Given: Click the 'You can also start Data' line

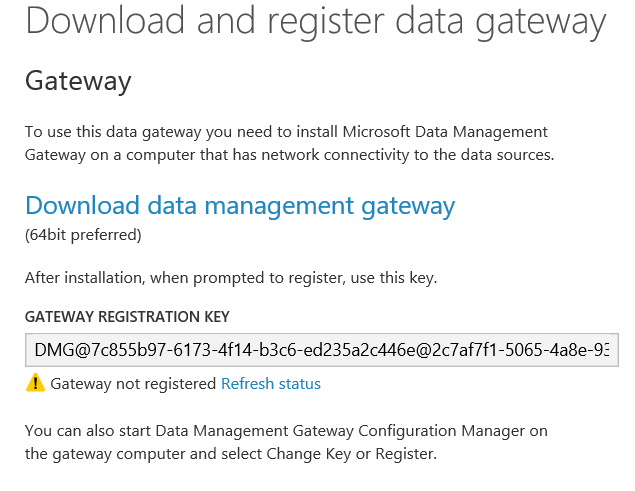Looking at the screenshot, I should [x=286, y=431].
